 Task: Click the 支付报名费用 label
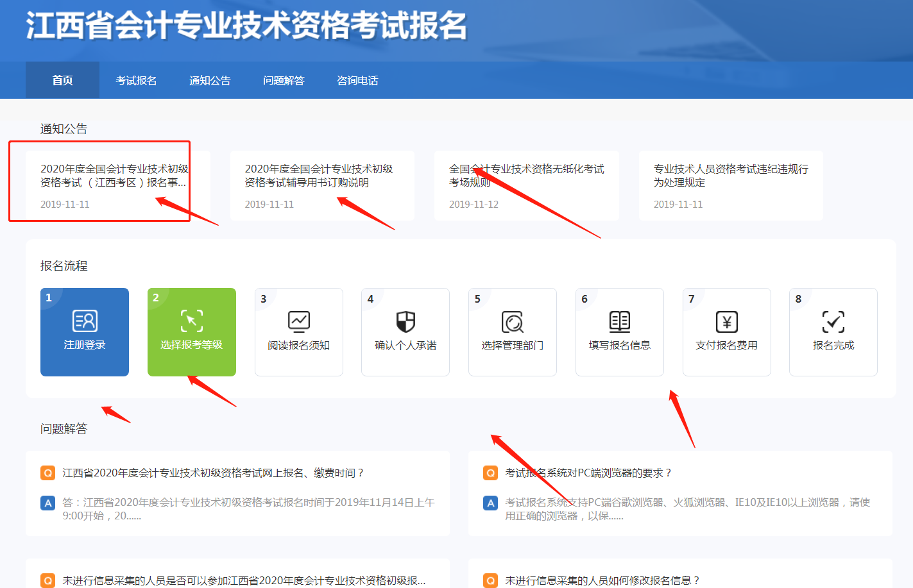pos(727,345)
